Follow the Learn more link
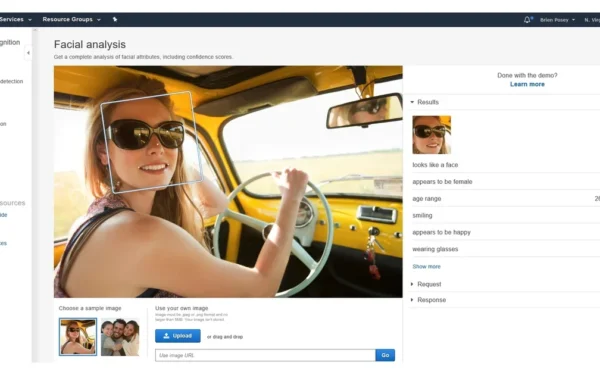Image resolution: width=600 pixels, height=375 pixels. click(527, 84)
